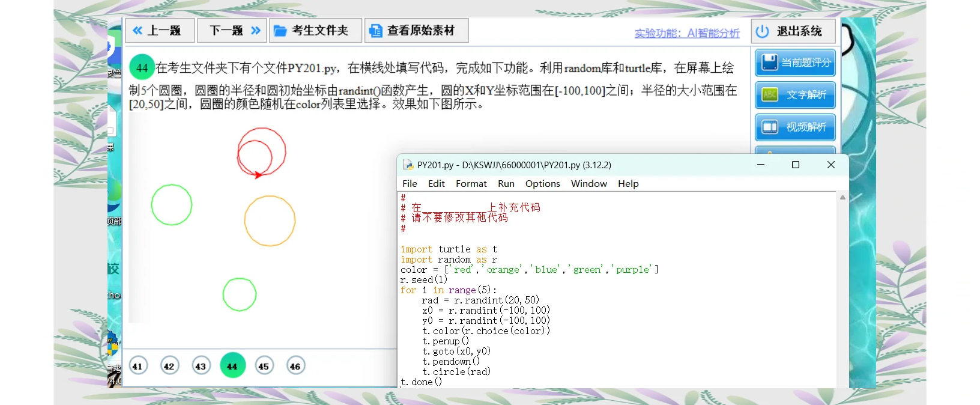Click the 't.done()' code line
Image resolution: width=980 pixels, height=405 pixels.
(422, 382)
